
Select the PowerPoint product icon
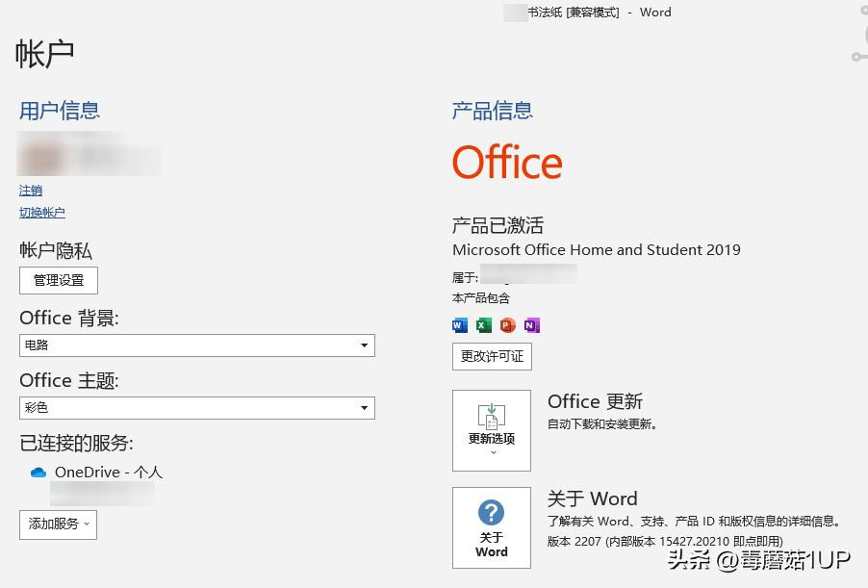[x=507, y=325]
